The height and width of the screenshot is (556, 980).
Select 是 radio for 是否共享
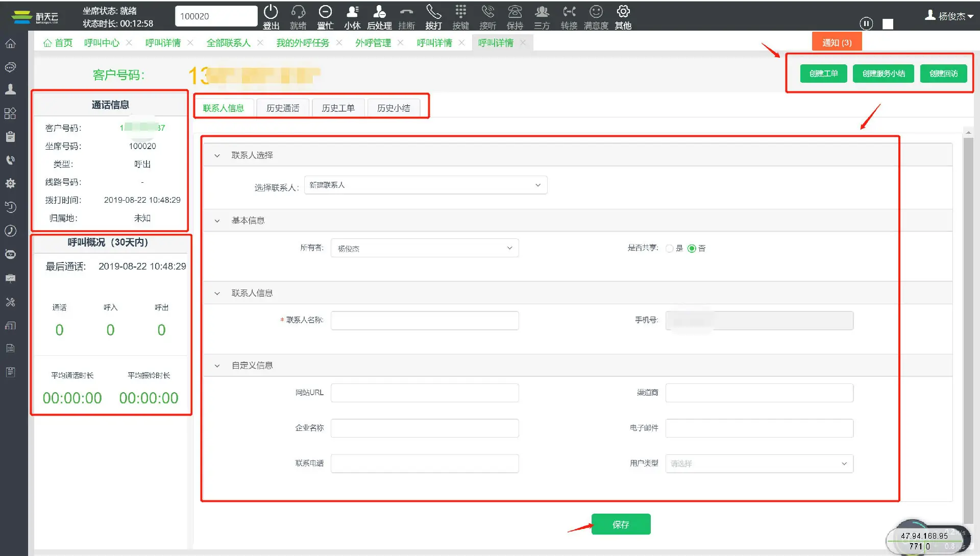[670, 249]
